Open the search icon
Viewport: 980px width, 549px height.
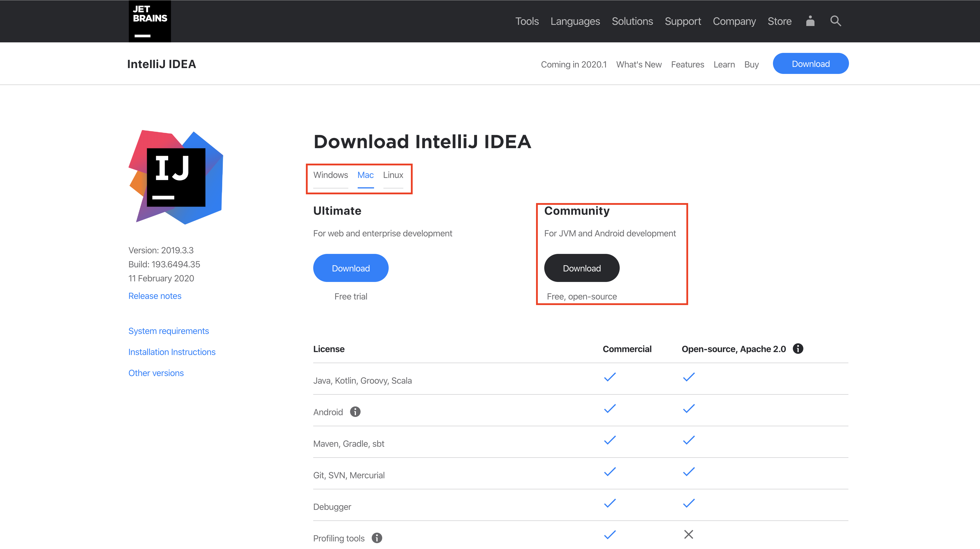(x=836, y=21)
